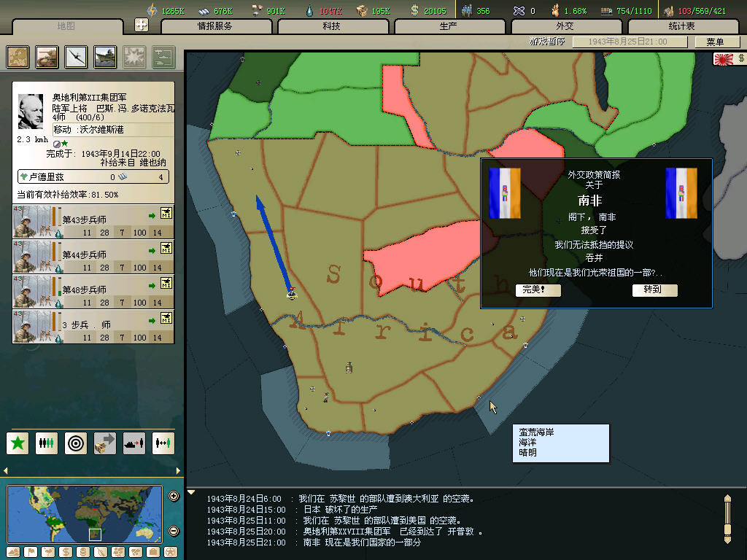Click the 移动:沃尔维斯港 order field
This screenshot has width=747, height=560.
113,130
